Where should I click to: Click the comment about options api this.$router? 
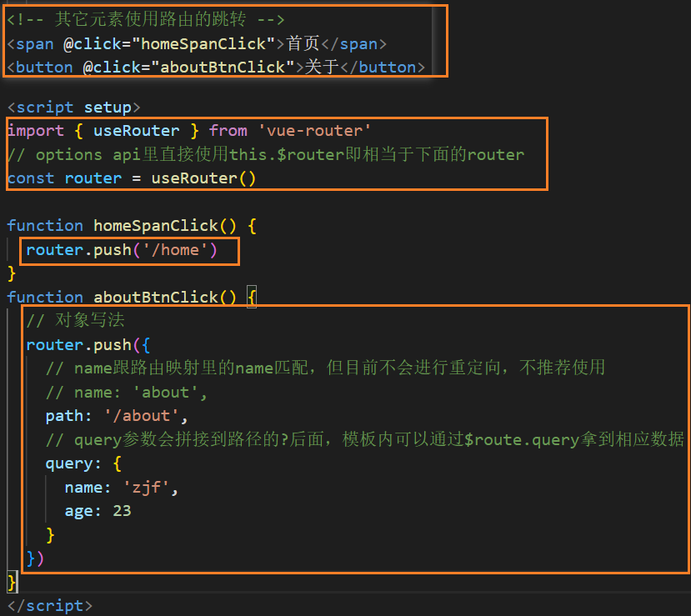266,154
